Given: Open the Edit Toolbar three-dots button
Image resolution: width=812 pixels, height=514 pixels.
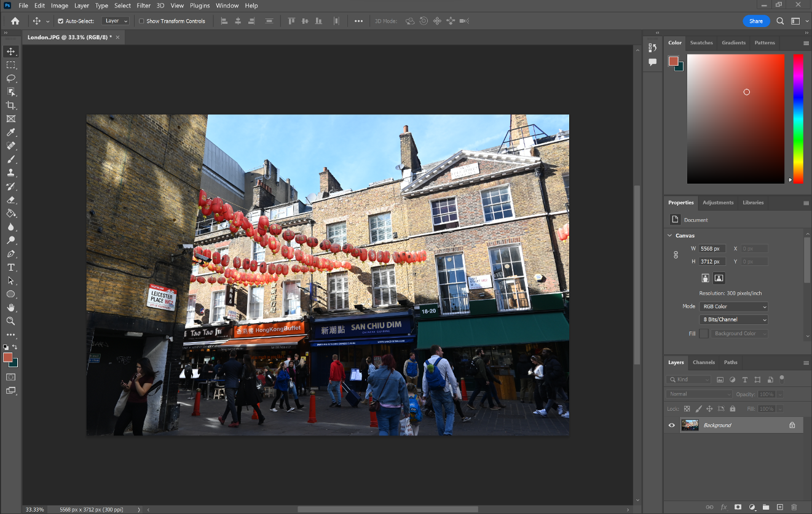Looking at the screenshot, I should coord(11,335).
